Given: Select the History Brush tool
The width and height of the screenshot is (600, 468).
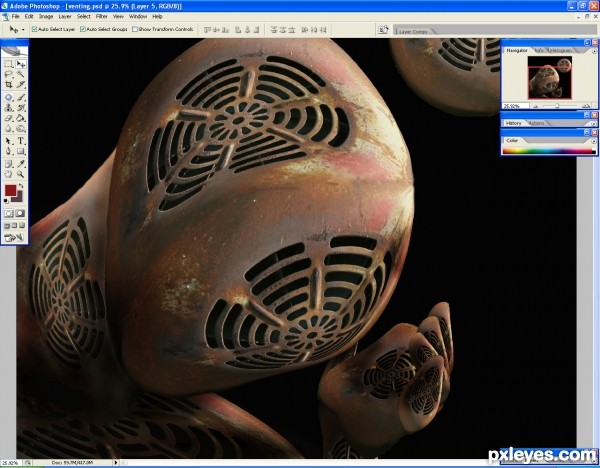Looking at the screenshot, I should coord(21,108).
